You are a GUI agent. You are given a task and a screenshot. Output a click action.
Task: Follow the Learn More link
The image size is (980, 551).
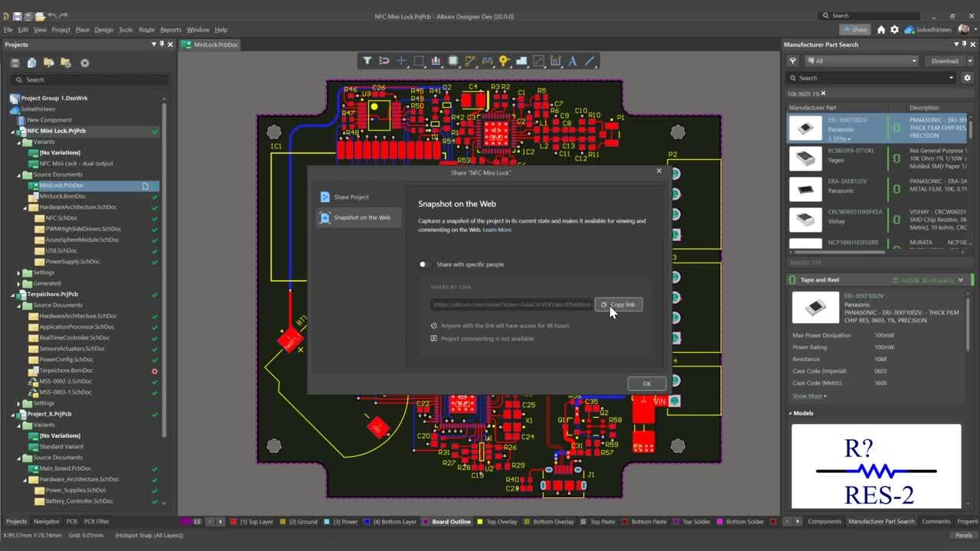(x=497, y=230)
